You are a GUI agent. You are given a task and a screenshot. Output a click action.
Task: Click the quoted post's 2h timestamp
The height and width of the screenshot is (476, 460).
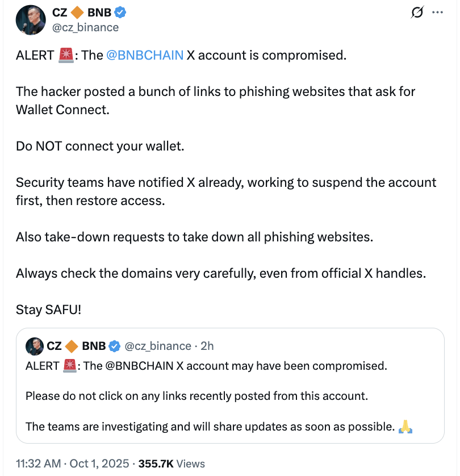[207, 346]
